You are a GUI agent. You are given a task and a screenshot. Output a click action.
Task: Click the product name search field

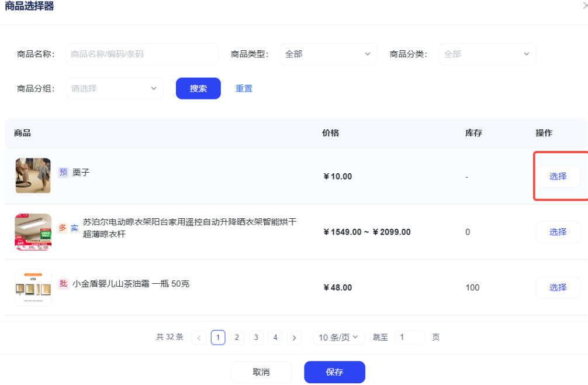point(142,54)
